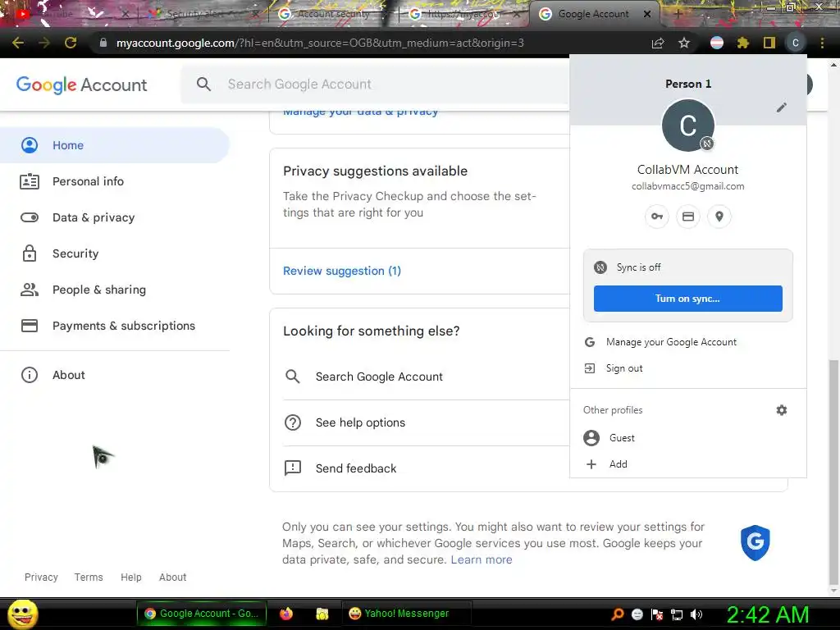Open payment methods card icon in profile popup
Viewport: 840px width, 630px height.
click(688, 217)
